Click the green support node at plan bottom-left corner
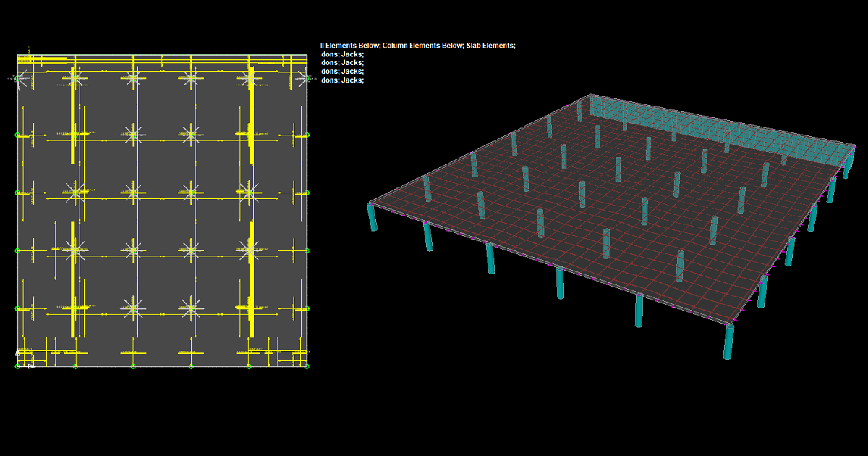This screenshot has width=868, height=456. pos(17,366)
